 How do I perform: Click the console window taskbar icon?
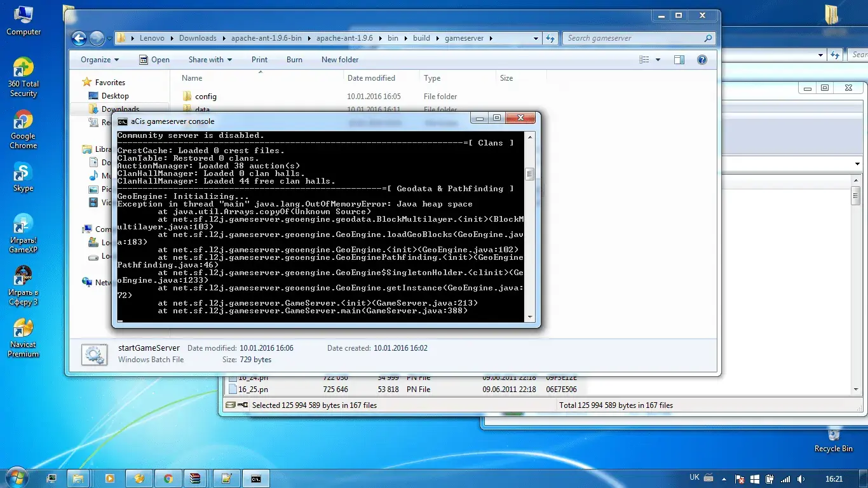[255, 478]
